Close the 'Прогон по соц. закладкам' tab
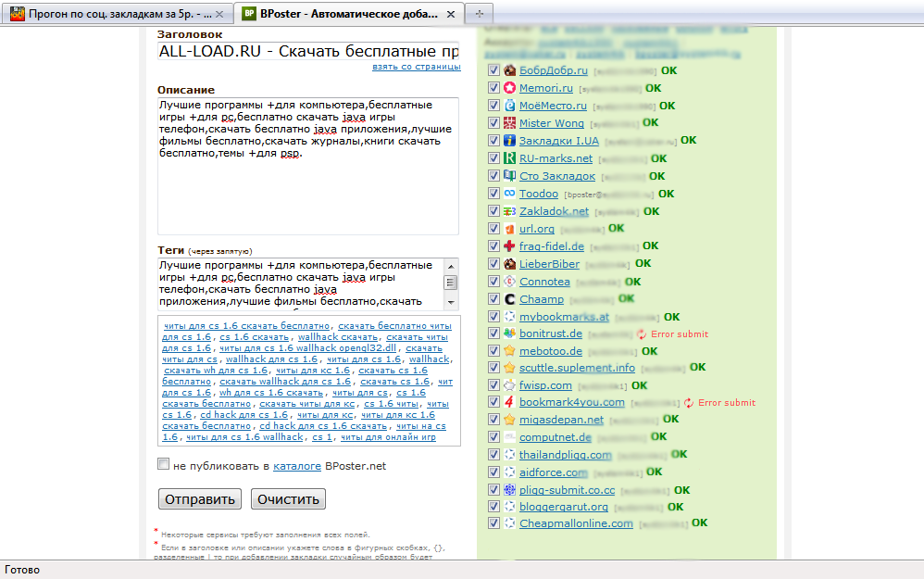This screenshot has width=924, height=579. pos(219,14)
